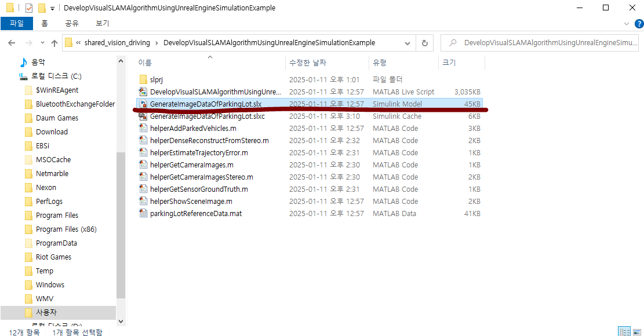Click the helperGetSensorGroundTruth.m file icon
Viewport: 644px width, 336px height.
tap(143, 189)
